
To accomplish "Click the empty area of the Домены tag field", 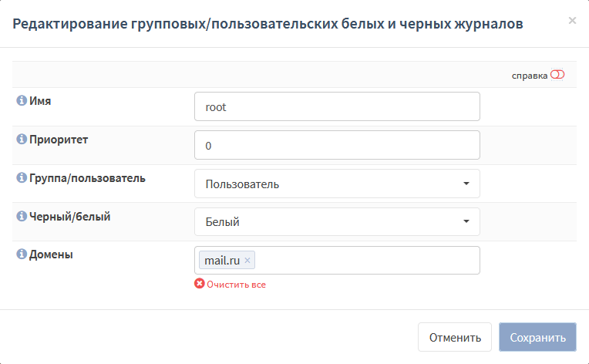I will click(x=368, y=261).
